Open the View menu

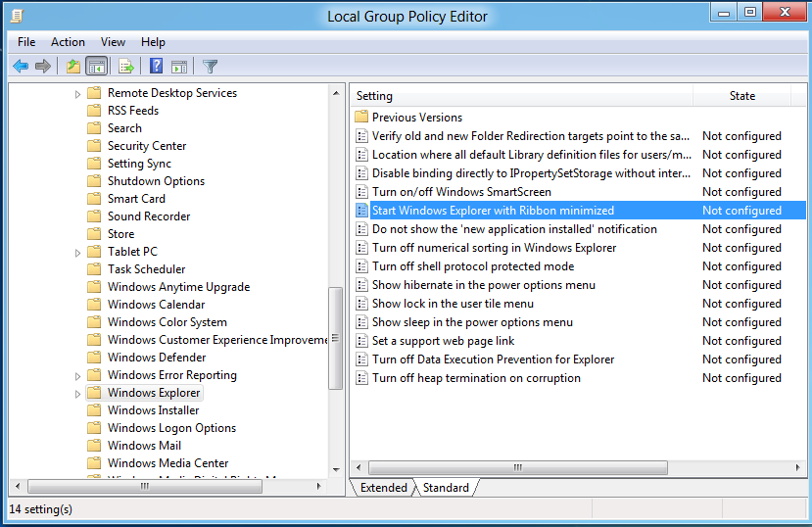(113, 42)
